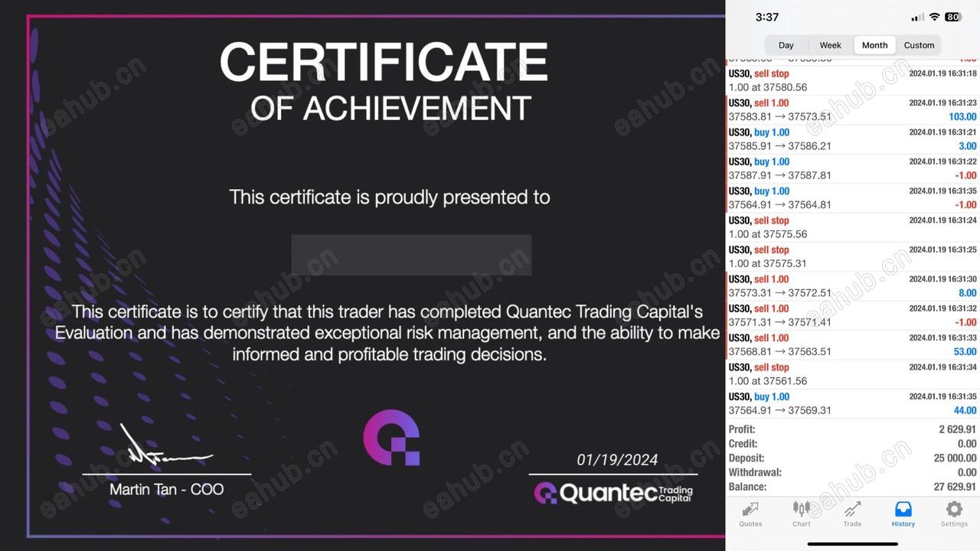
Task: Open the buy trade 37564.91 → 37564.81
Action: point(852,198)
